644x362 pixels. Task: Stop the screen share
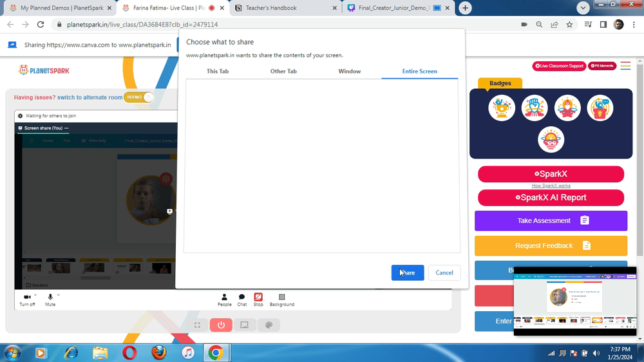[x=258, y=300]
